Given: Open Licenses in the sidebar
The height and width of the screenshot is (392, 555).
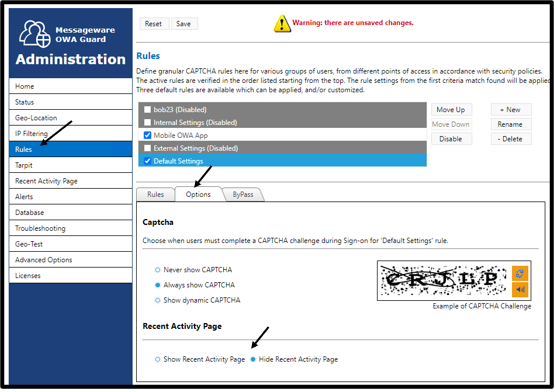Looking at the screenshot, I should (x=70, y=276).
